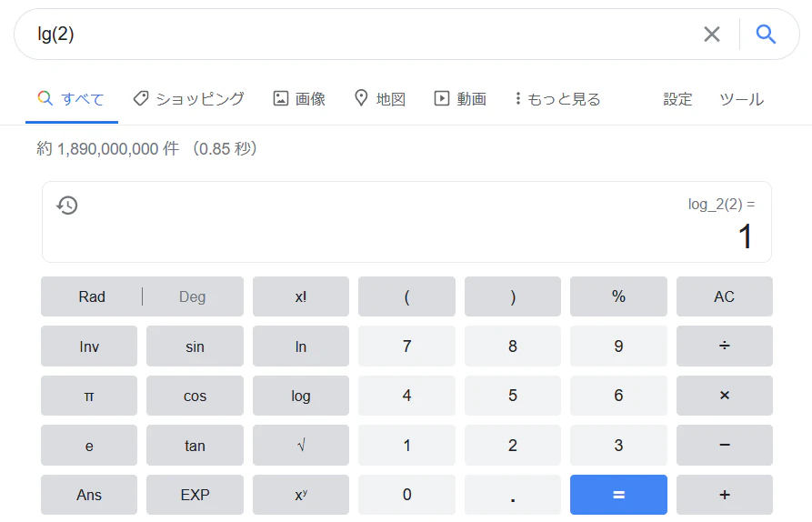Click the multiply × key
The height and width of the screenshot is (522, 812).
tap(724, 396)
